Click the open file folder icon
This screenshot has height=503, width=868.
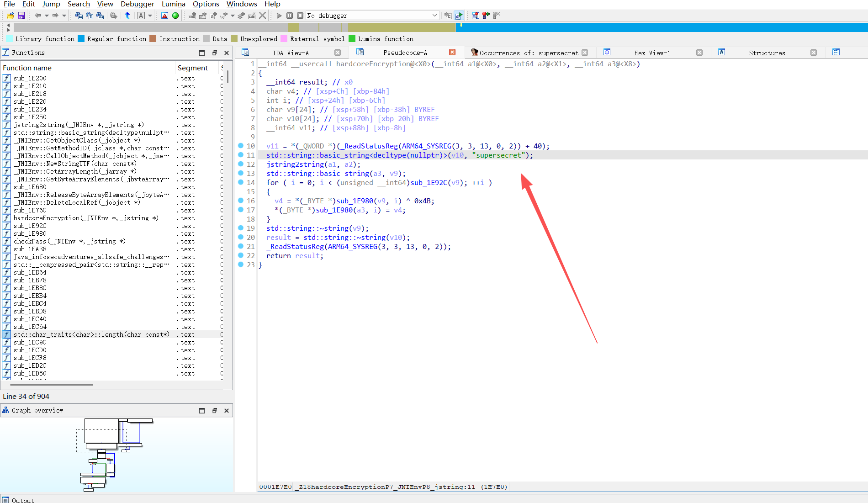[x=10, y=16]
